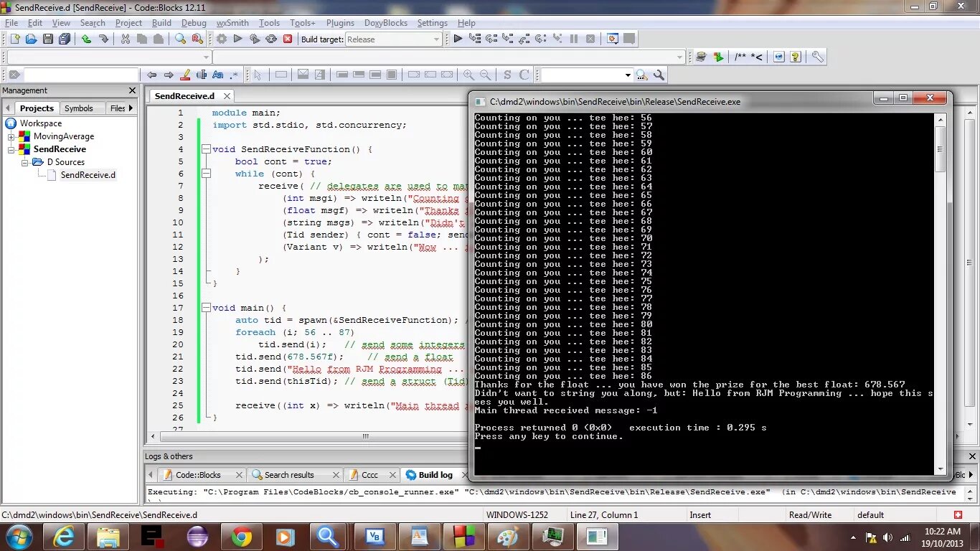Abort the build with red X icon

[288, 39]
